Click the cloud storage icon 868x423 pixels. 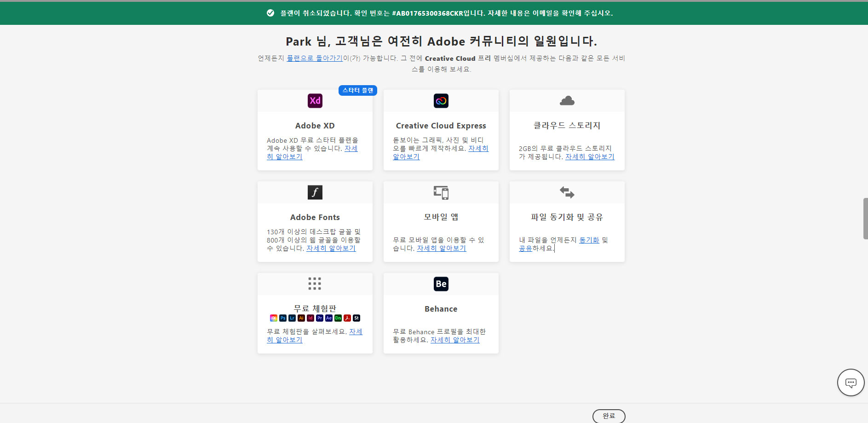point(567,101)
